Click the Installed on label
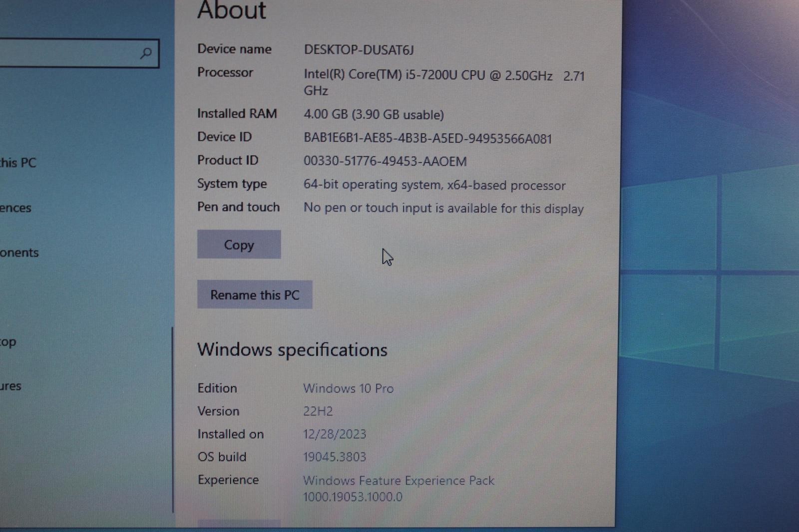Image resolution: width=799 pixels, height=532 pixels. tap(230, 434)
